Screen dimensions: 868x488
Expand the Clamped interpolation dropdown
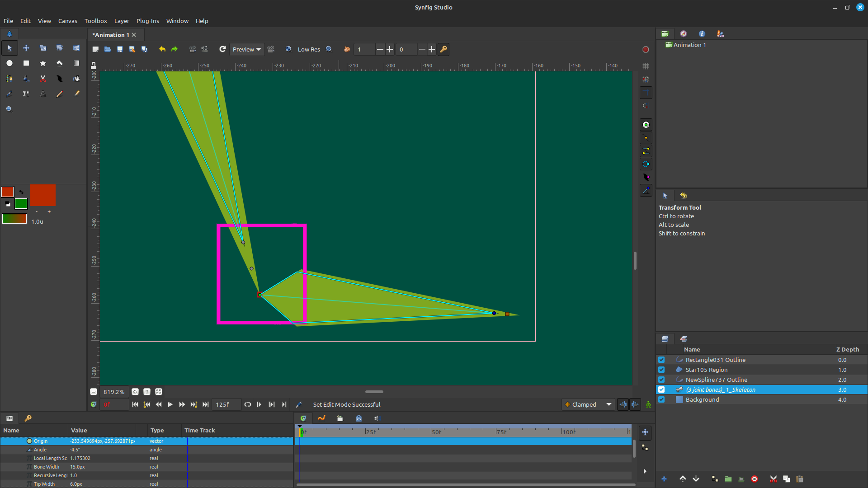click(588, 404)
